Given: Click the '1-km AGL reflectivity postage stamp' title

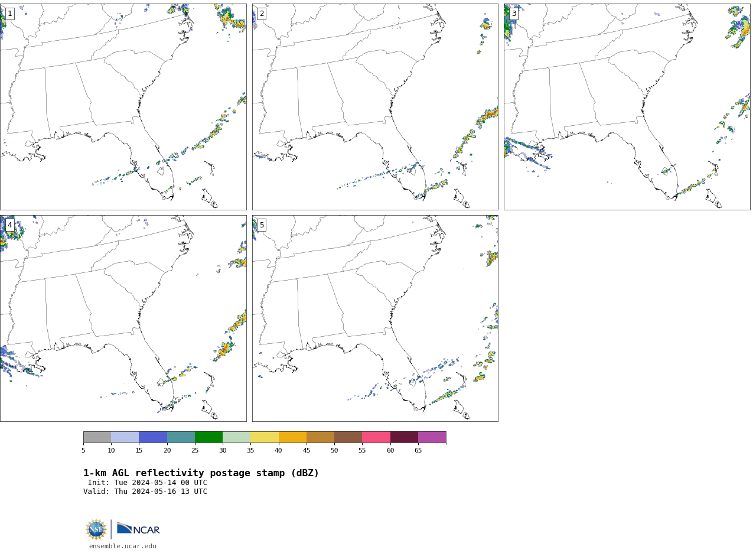Looking at the screenshot, I should coord(201,473).
